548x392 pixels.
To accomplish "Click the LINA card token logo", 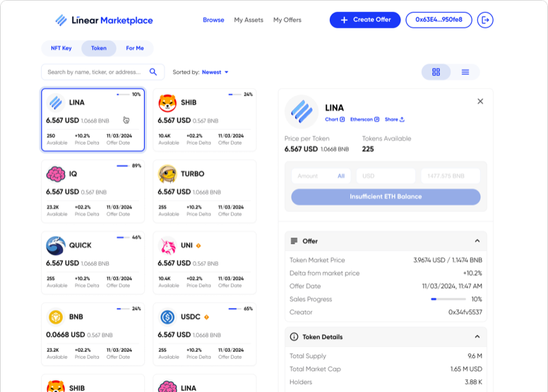I will tap(56, 103).
